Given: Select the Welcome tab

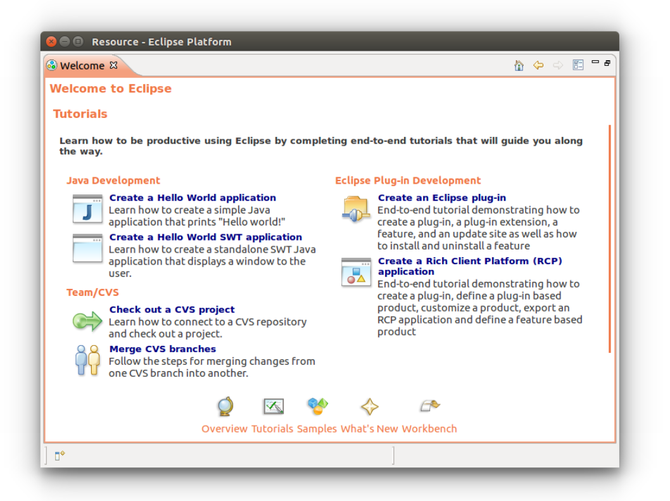Looking at the screenshot, I should click(x=82, y=65).
